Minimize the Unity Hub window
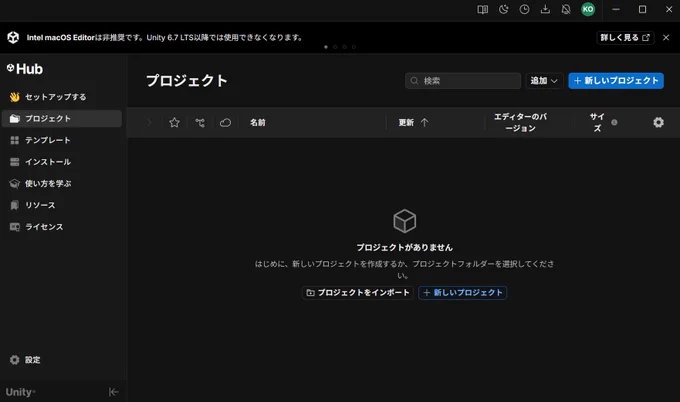 click(616, 10)
